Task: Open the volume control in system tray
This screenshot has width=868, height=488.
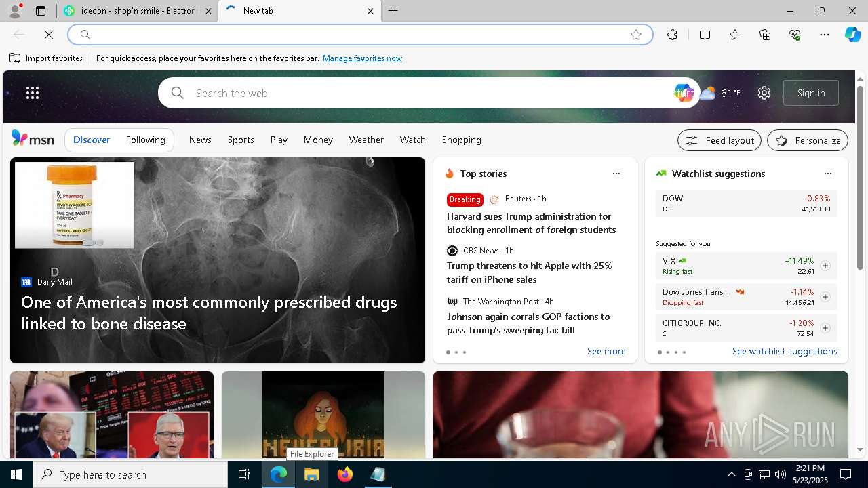Action: coord(781,474)
